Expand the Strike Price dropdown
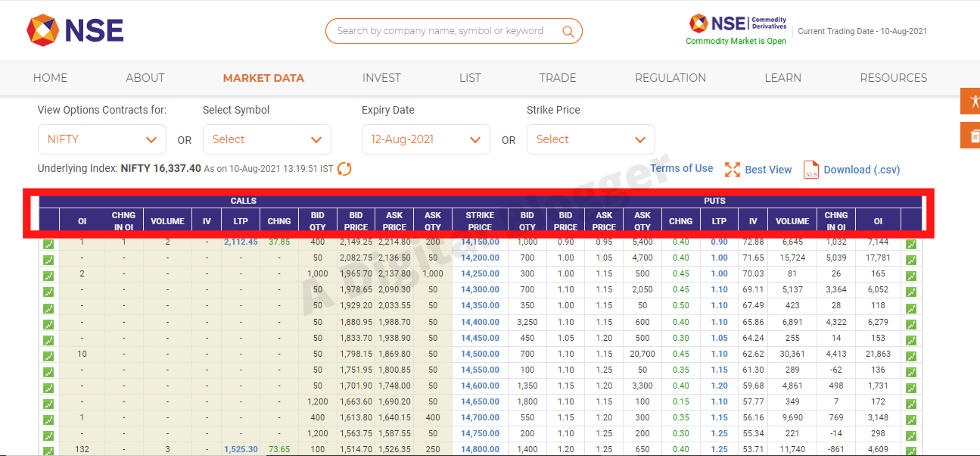The height and width of the screenshot is (456, 980). (x=591, y=139)
